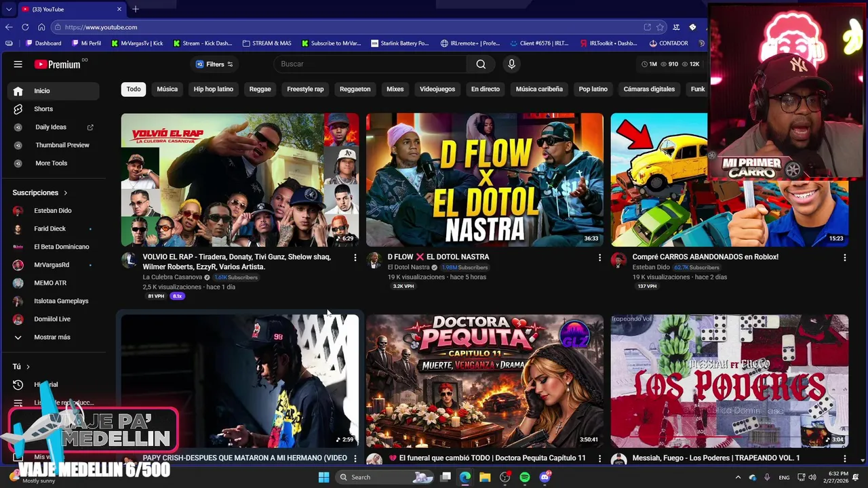Click the Compré CARROS ABANDONADOS en Roblox title
The width and height of the screenshot is (868, 488).
[x=705, y=257]
